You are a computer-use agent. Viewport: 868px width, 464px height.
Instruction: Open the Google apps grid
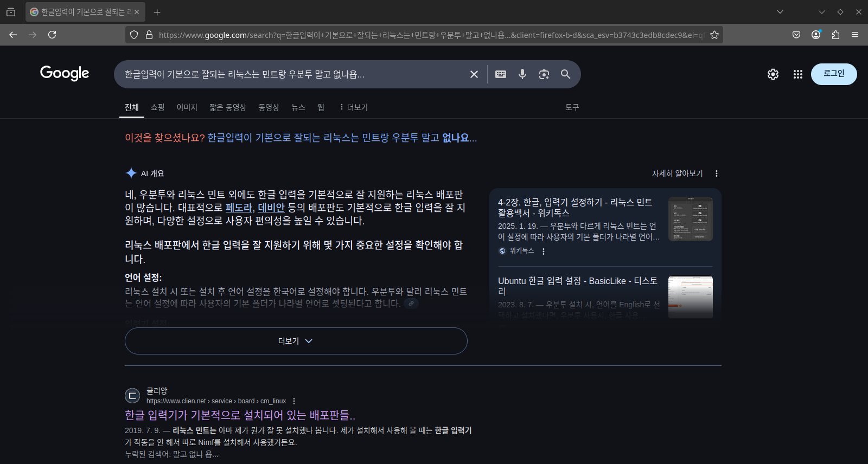pos(797,74)
